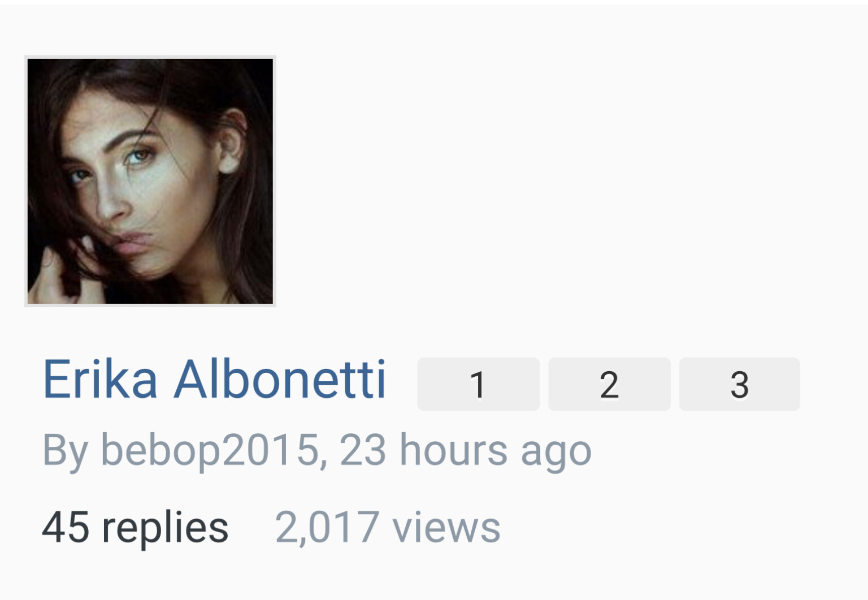Click the dark-haired portrait thumbnail
The height and width of the screenshot is (600, 868).
[150, 181]
